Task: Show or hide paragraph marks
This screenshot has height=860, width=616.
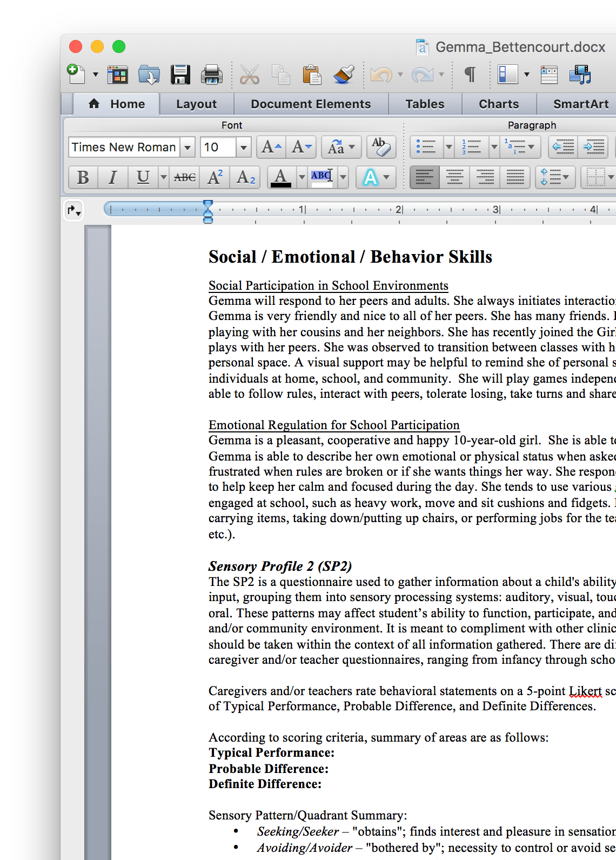Action: point(470,75)
